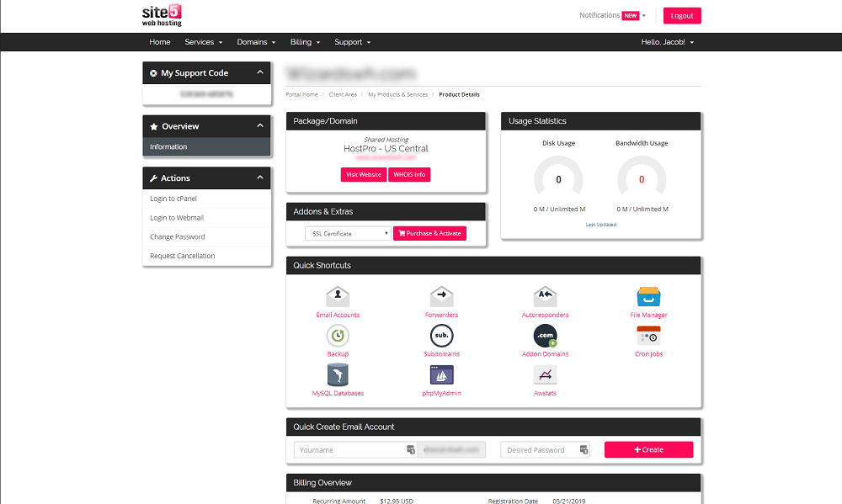Viewport: 842px width, 504px height.
Task: Open the Subdomains shortcut icon
Action: click(x=441, y=336)
